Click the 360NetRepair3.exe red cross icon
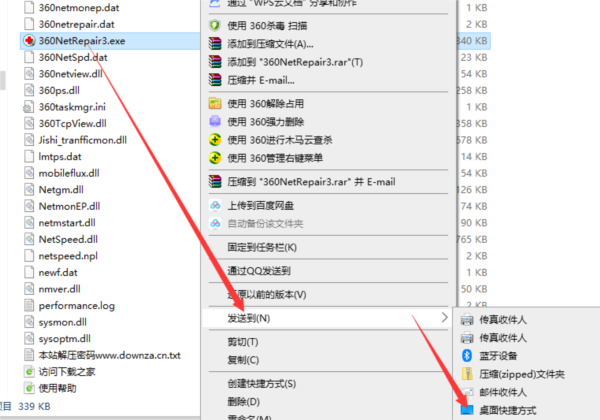 pos(29,41)
